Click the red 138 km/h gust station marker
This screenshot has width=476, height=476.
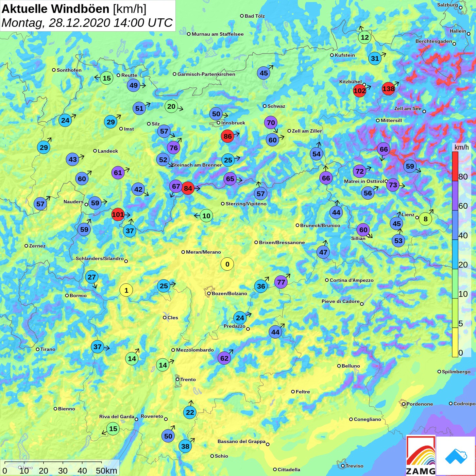pyautogui.click(x=388, y=89)
